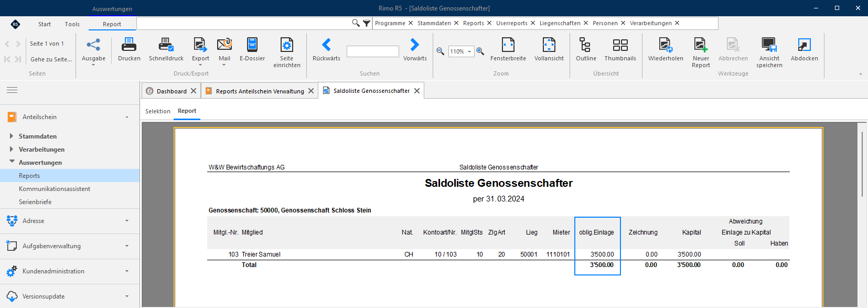Search Rückwärts with the left arrow
Screen dimensions: 868x308
point(326,45)
